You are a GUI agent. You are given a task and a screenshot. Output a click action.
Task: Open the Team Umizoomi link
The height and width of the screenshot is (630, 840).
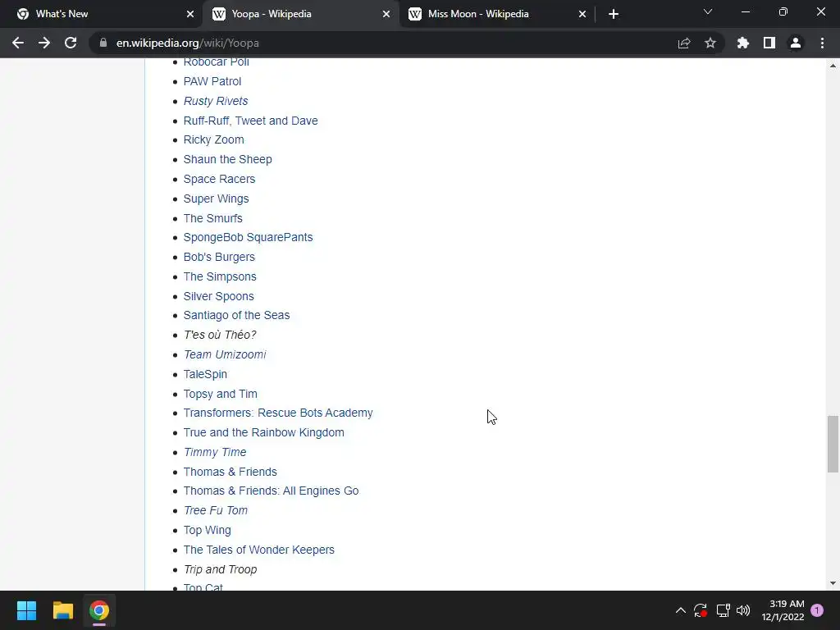pyautogui.click(x=225, y=354)
